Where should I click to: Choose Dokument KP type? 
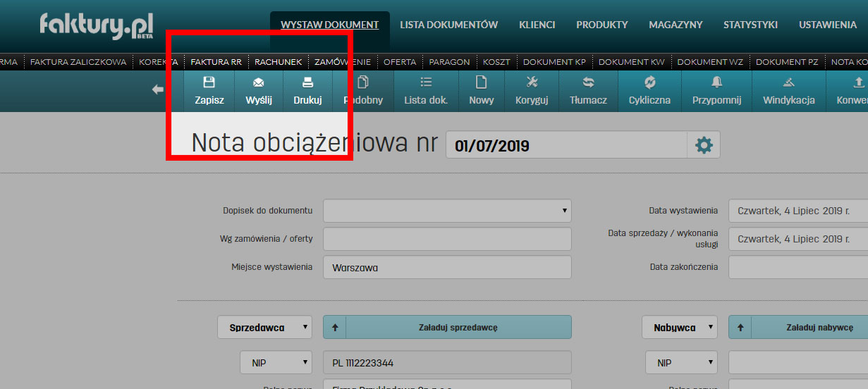pyautogui.click(x=554, y=62)
